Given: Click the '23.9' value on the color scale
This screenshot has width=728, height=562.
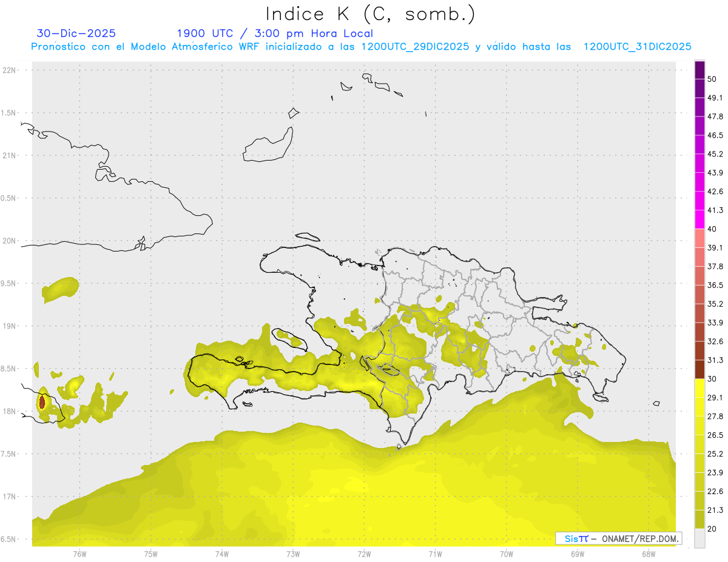Looking at the screenshot, I should [x=715, y=473].
